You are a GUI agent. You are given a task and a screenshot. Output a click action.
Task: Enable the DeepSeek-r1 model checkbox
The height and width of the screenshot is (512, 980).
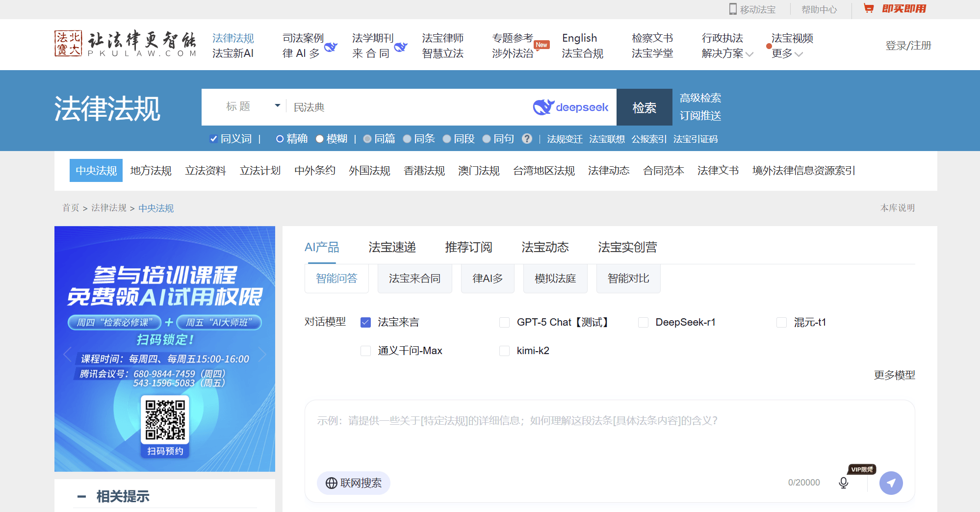643,322
